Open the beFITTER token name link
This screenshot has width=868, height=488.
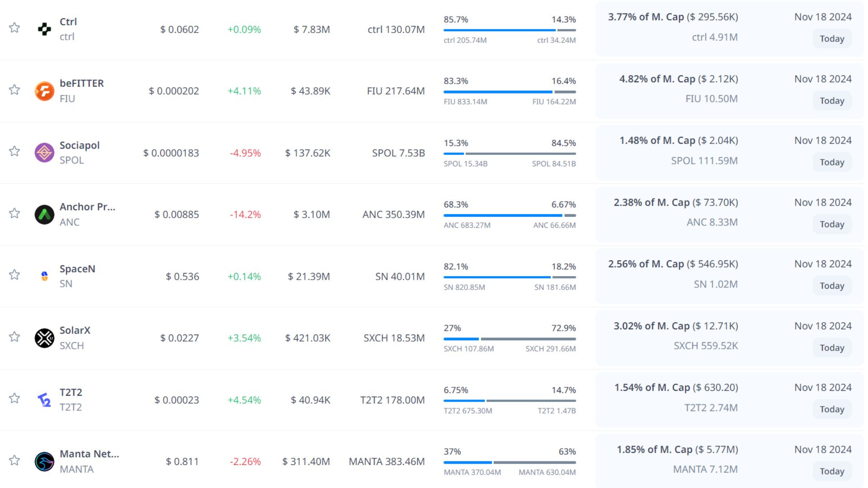(82, 84)
